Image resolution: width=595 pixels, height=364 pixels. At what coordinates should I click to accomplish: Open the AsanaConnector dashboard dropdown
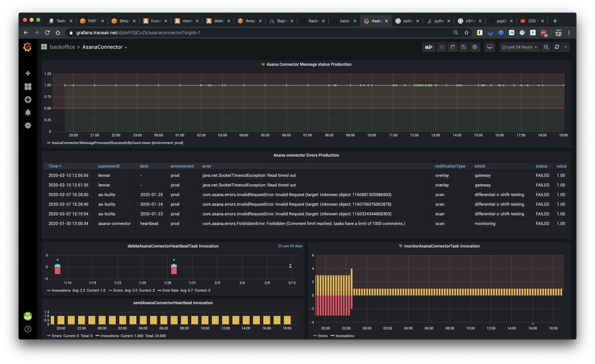(105, 47)
